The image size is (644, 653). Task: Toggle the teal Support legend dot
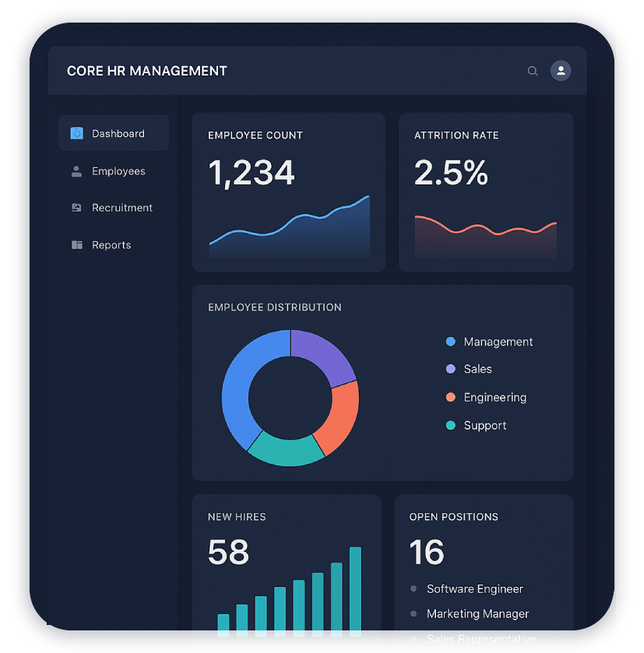tap(450, 426)
